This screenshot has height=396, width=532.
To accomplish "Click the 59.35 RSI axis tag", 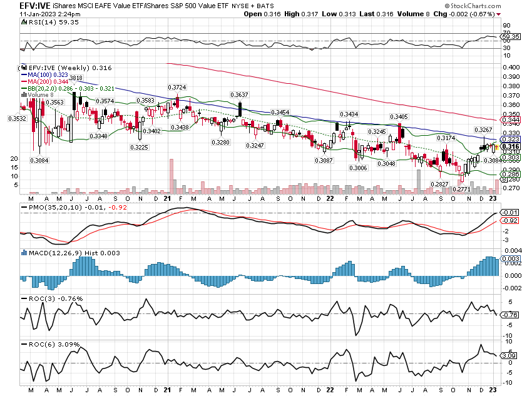I will (x=511, y=37).
